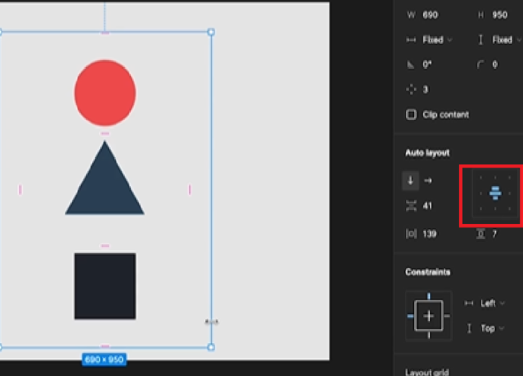This screenshot has width=523, height=377.
Task: Select vertical auto layout direction arrow
Action: (x=411, y=180)
